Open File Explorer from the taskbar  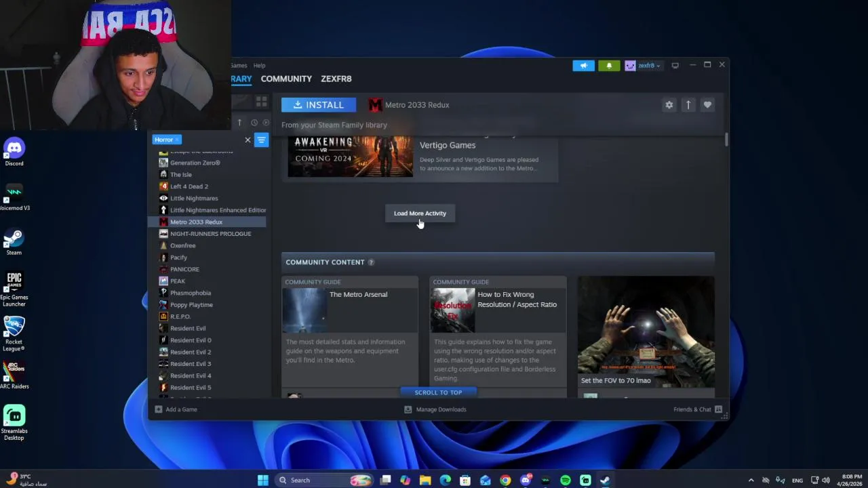click(425, 480)
